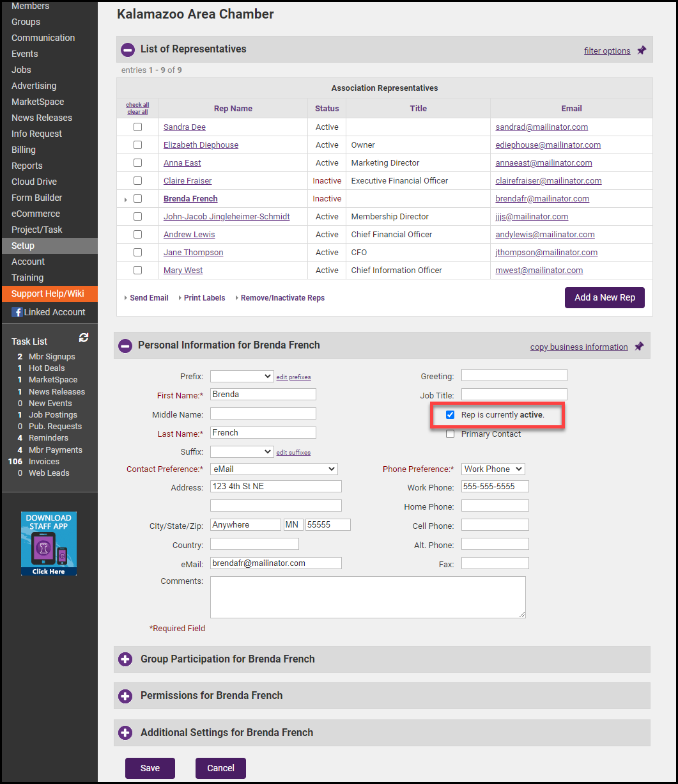Collapse Personal Information section minus icon
Image resolution: width=678 pixels, height=784 pixels.
tap(125, 345)
